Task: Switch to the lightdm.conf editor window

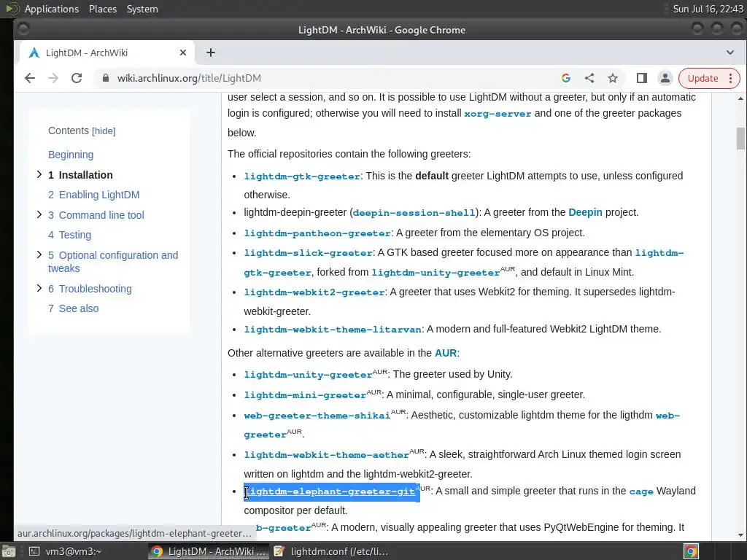Action: tap(331, 551)
